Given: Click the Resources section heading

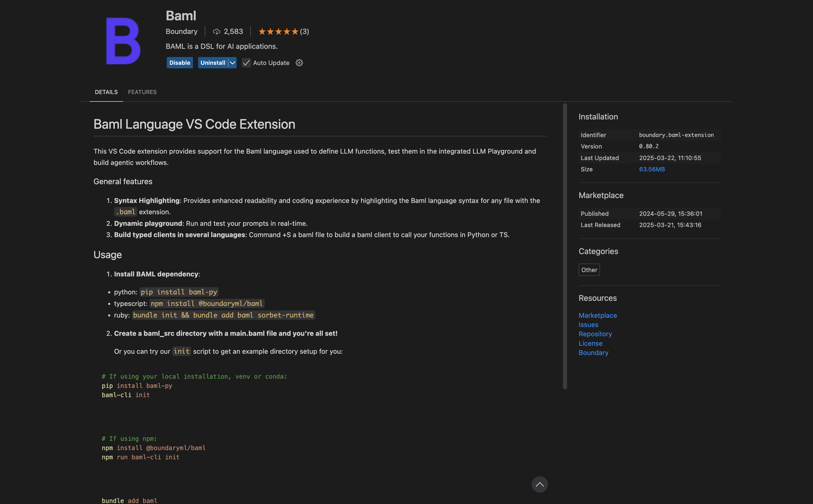Looking at the screenshot, I should click(597, 298).
